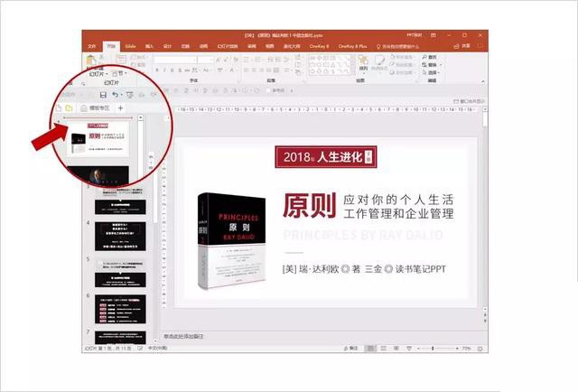Open the 美化大师 ribbon tab

291,46
